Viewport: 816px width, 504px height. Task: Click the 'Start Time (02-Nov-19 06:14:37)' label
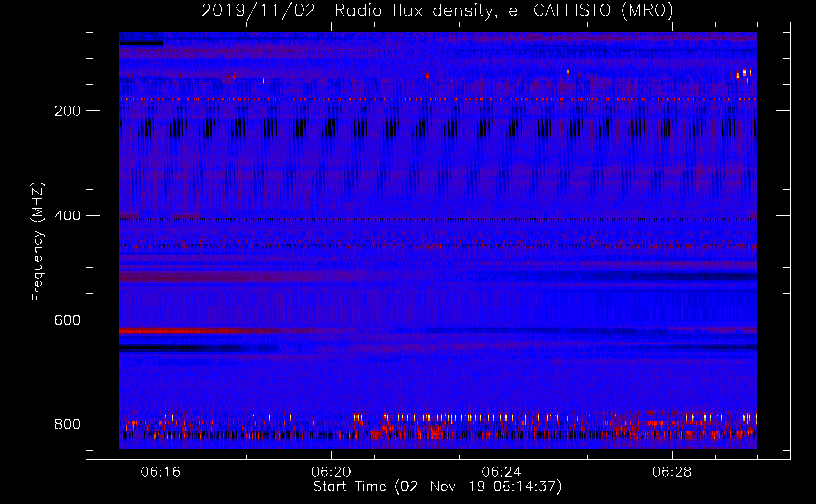tap(437, 487)
